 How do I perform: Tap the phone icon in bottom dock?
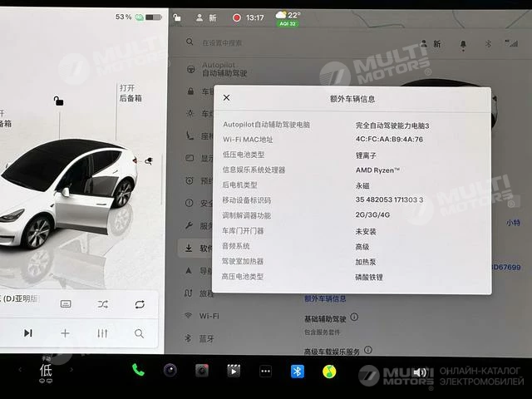[138, 370]
